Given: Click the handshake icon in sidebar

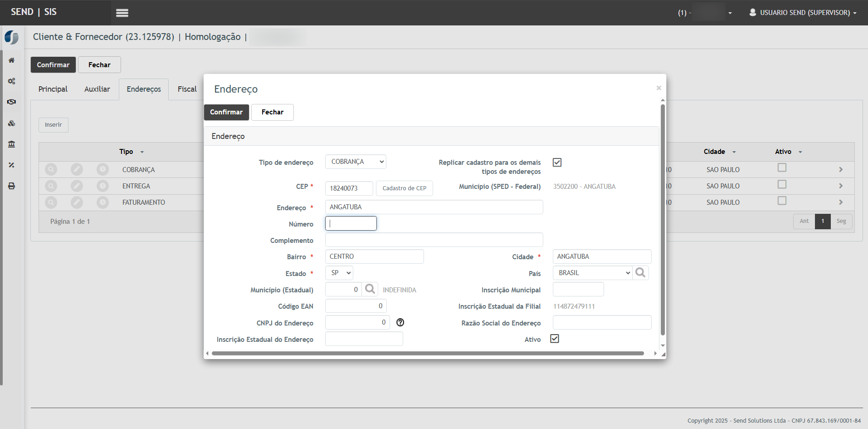Looking at the screenshot, I should (12, 102).
